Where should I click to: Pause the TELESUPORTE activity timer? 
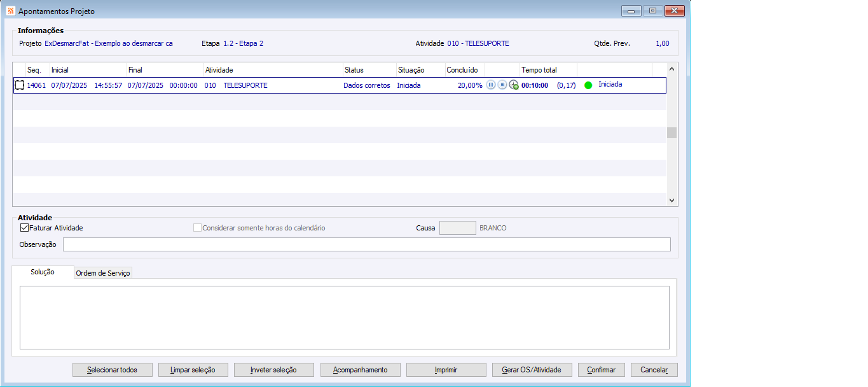point(491,85)
